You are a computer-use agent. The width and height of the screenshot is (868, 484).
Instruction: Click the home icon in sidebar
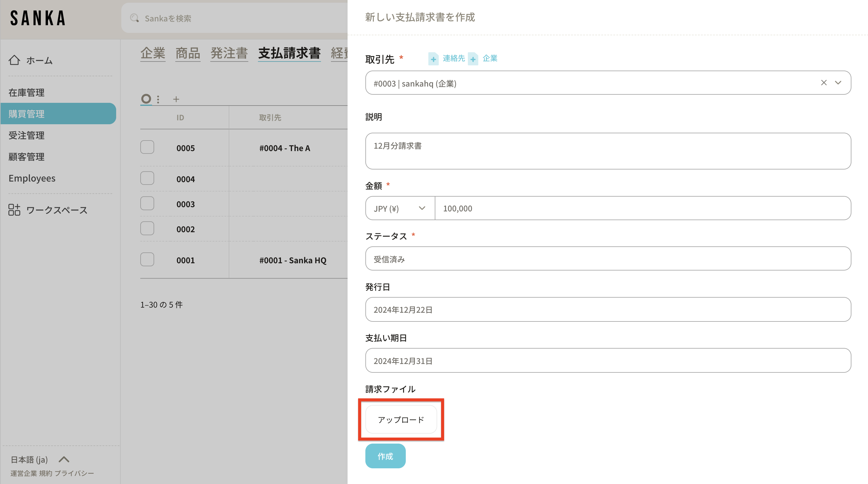(x=14, y=60)
